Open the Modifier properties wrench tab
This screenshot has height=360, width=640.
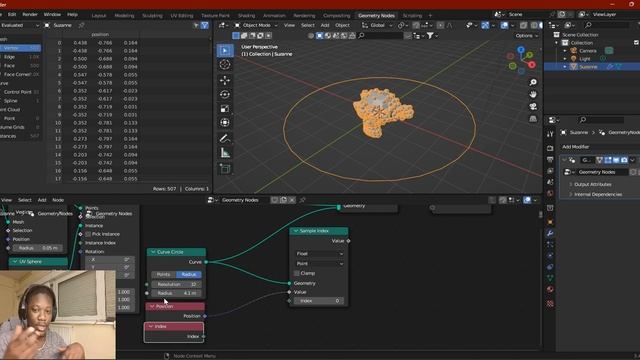coord(550,233)
